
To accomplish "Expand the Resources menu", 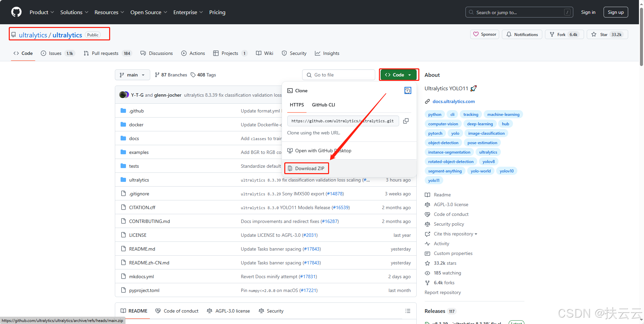I will coord(109,12).
